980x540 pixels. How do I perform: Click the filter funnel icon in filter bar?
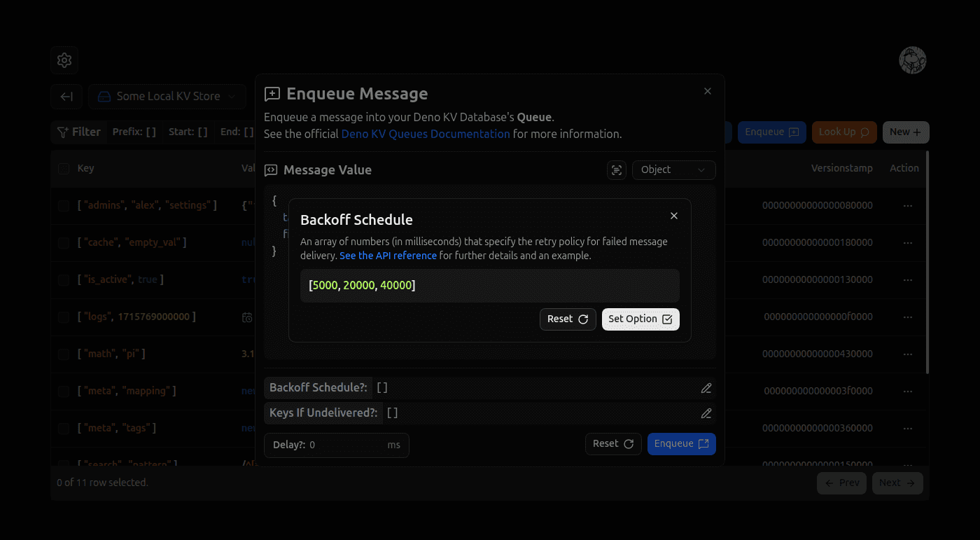coord(62,132)
